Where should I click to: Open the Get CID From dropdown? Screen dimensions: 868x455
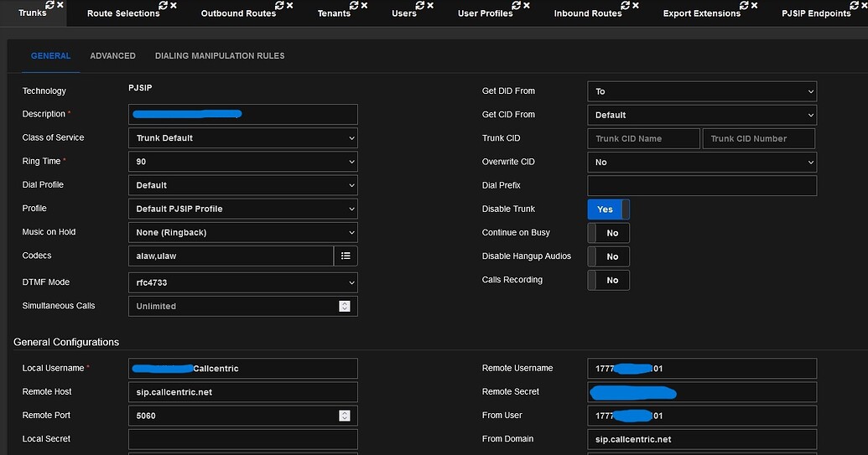pyautogui.click(x=702, y=115)
